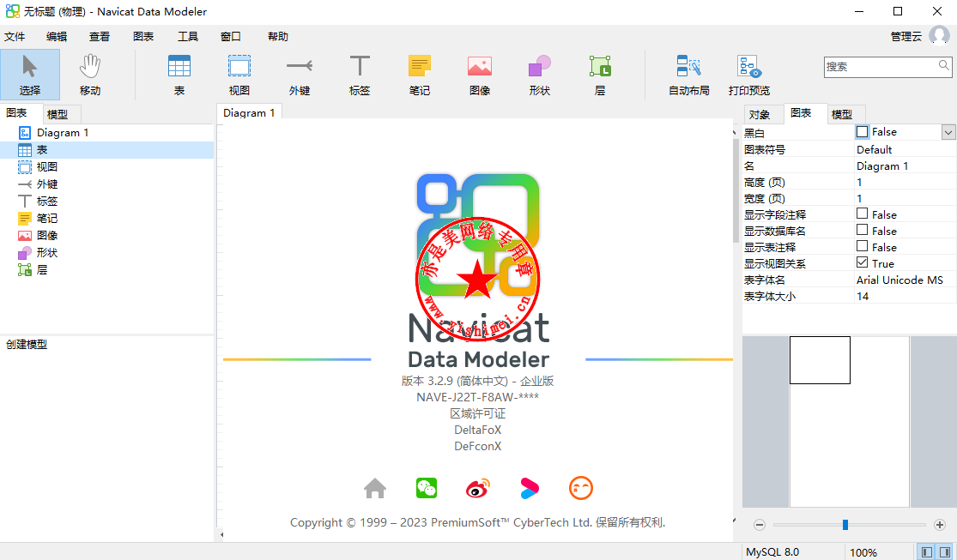Screen dimensions: 957x560
Task: Select the 外键 row in the left tree
Action: pos(106,184)
